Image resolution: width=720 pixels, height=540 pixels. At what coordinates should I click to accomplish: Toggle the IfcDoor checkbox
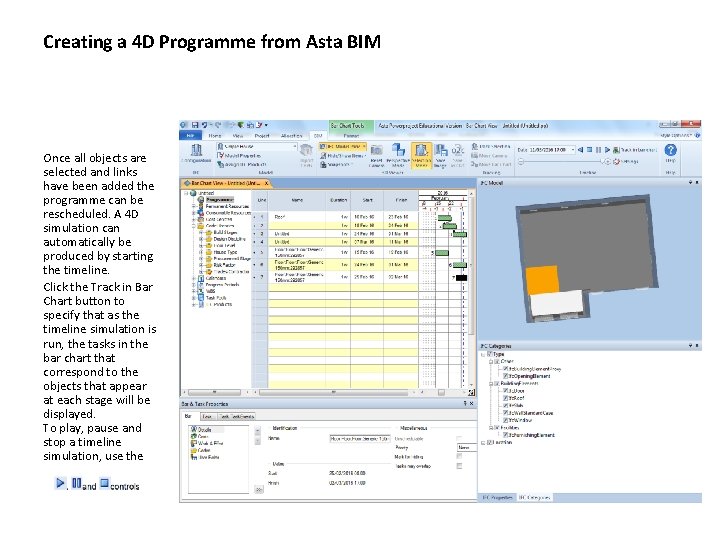(x=506, y=390)
